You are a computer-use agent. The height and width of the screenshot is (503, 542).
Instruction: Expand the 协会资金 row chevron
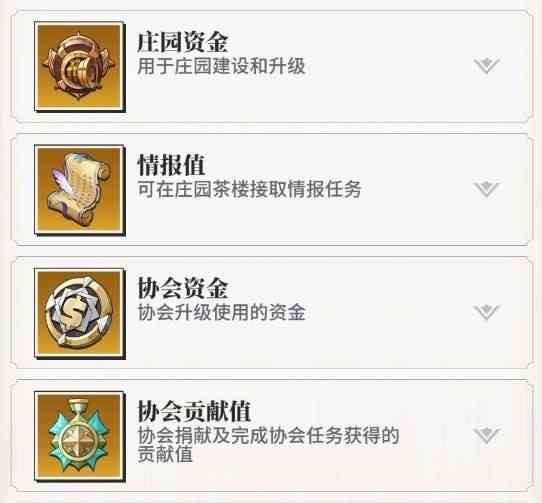tap(487, 312)
